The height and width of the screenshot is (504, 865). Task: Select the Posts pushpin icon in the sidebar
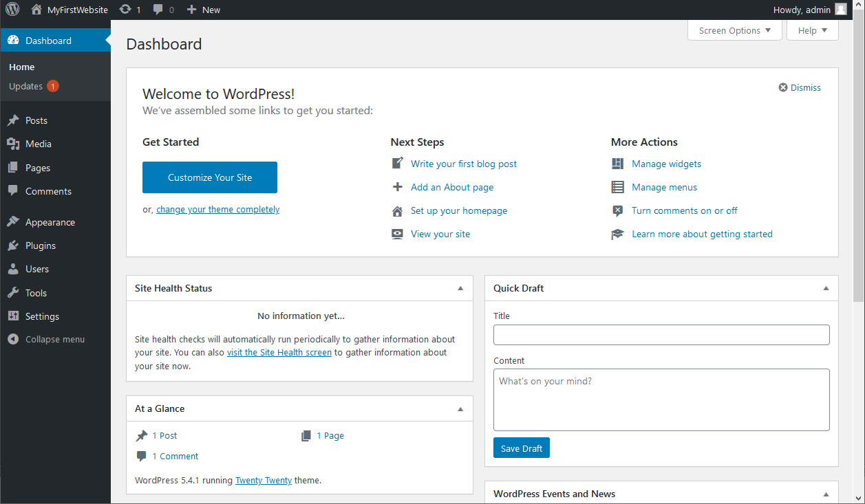coord(13,120)
